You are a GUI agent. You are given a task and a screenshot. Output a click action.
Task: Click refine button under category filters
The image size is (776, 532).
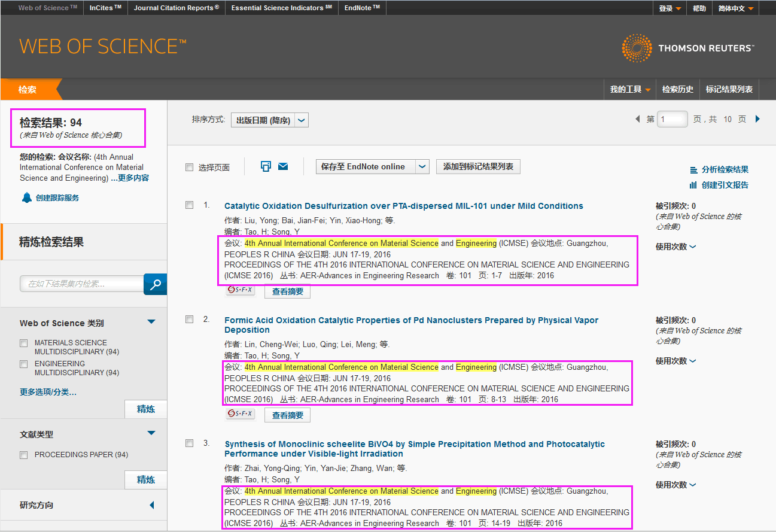[145, 409]
